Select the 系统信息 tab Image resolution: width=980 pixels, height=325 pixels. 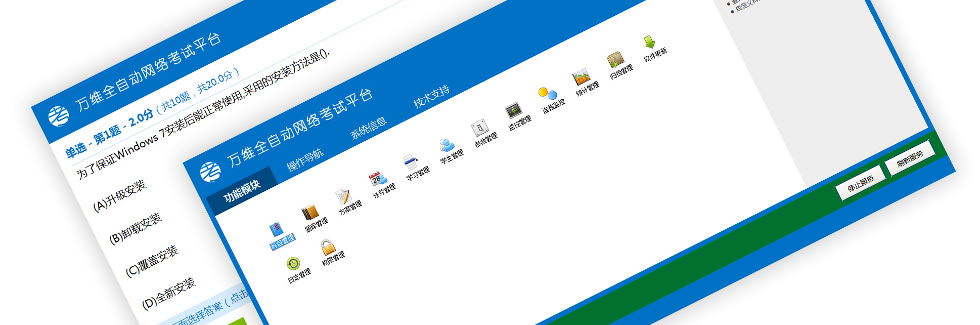tap(369, 128)
